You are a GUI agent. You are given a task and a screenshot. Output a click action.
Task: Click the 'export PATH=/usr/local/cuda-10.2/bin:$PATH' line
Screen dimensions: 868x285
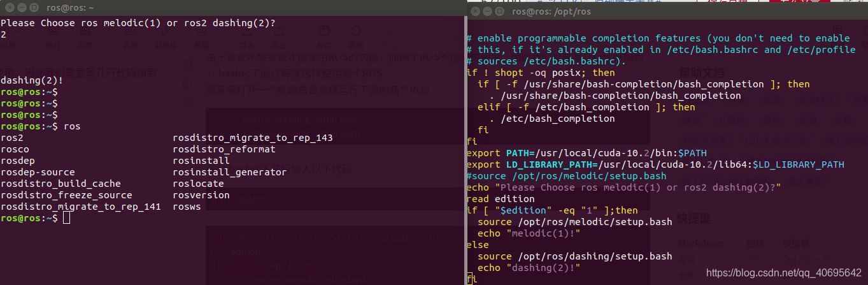pyautogui.click(x=587, y=153)
